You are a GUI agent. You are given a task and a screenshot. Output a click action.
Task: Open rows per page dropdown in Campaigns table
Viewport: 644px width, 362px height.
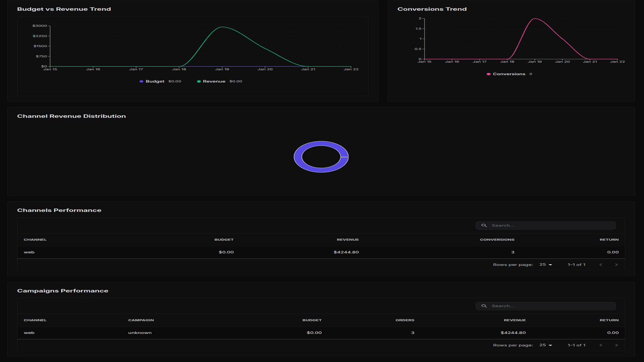545,345
